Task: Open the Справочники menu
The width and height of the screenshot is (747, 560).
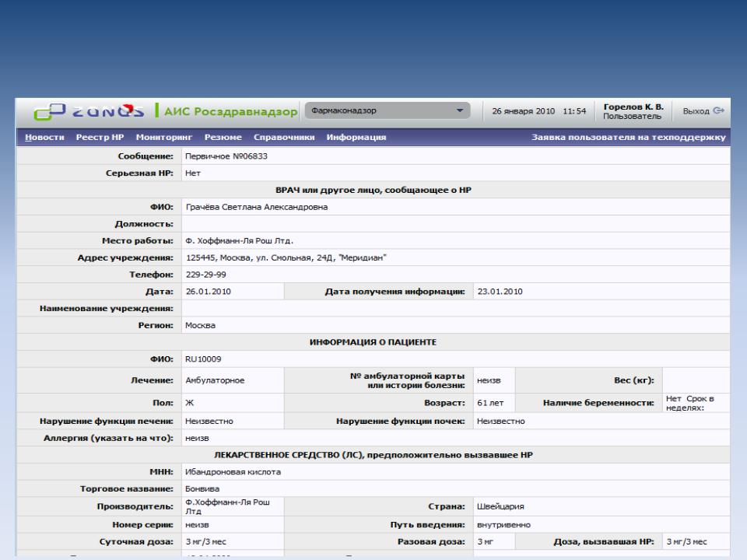Action: (285, 138)
